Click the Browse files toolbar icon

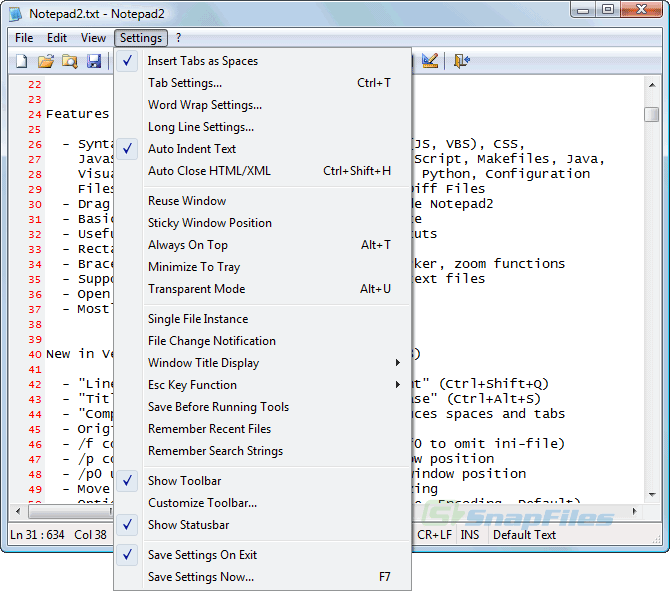[x=70, y=61]
